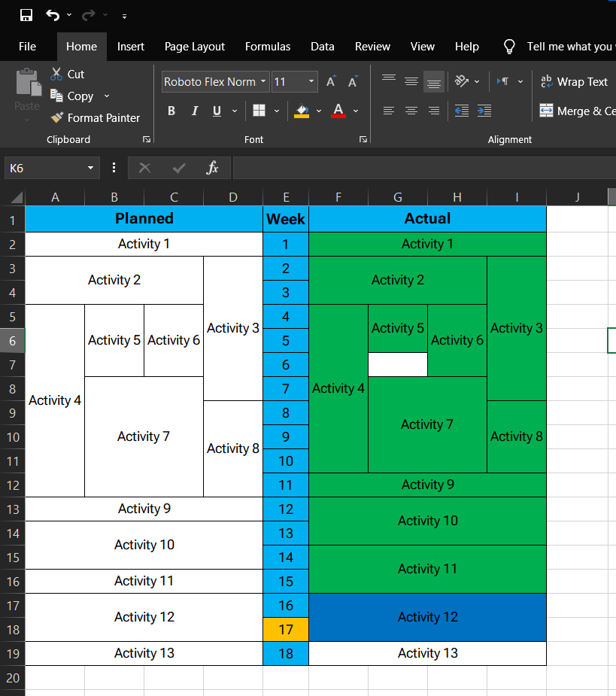Viewport: 616px width, 696px height.
Task: Click the Borders grid icon
Action: click(259, 111)
